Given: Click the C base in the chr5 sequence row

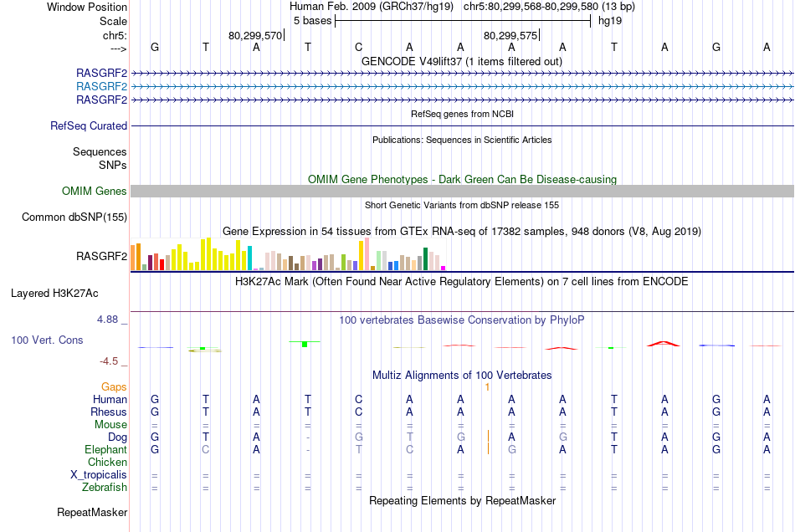Looking at the screenshot, I should click(358, 47).
